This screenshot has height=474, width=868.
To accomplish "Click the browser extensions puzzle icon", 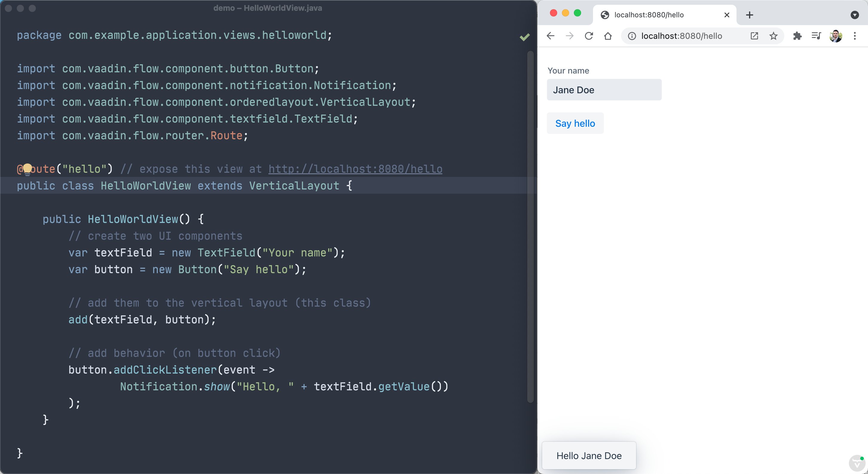I will 796,36.
